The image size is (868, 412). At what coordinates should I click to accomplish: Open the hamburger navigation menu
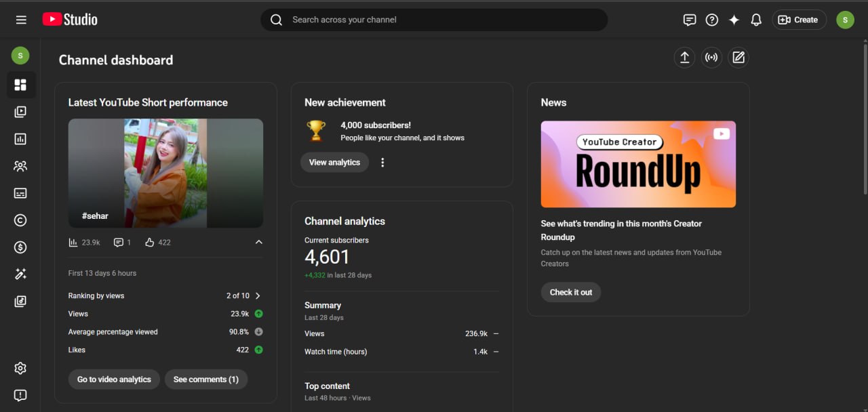coord(21,20)
